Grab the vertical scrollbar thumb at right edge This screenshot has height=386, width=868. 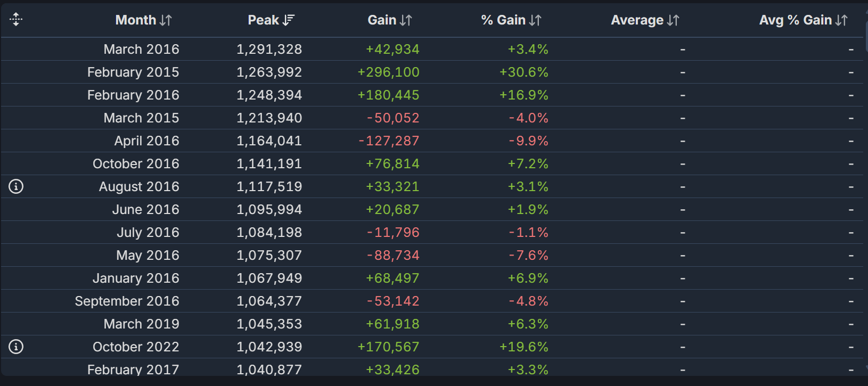point(866,36)
